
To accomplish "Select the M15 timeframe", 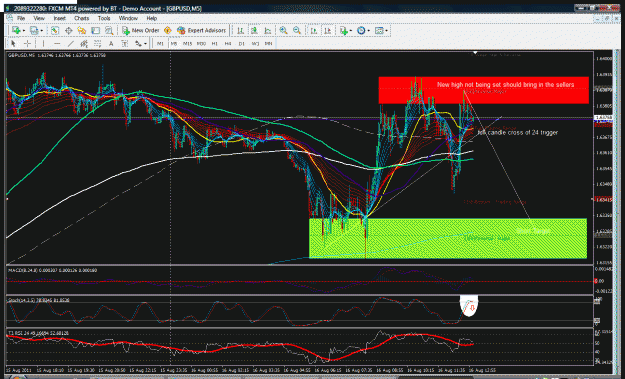I will (187, 43).
